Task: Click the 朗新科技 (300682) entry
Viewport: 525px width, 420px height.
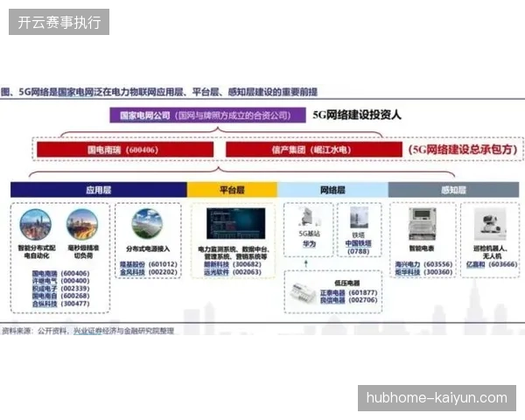Action: coord(233,264)
